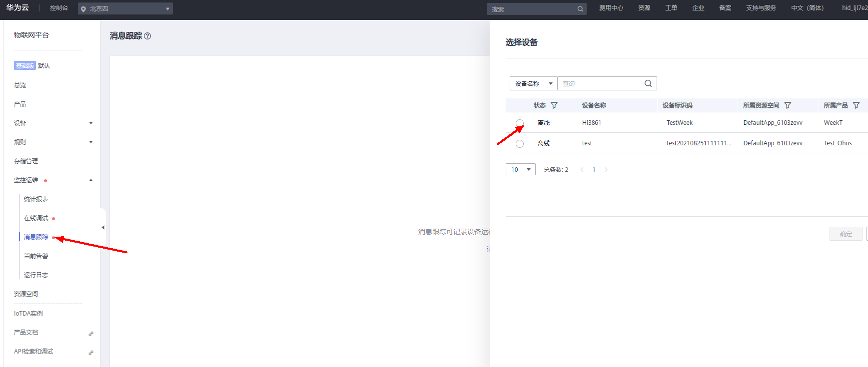868x367 pixels.
Task: Open the 状态 column filter icon
Action: (x=554, y=105)
